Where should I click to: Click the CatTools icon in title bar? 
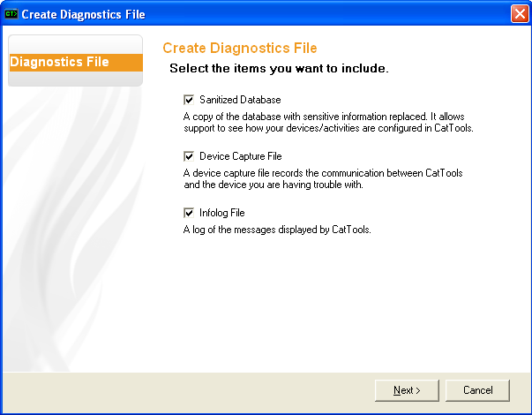[11, 14]
